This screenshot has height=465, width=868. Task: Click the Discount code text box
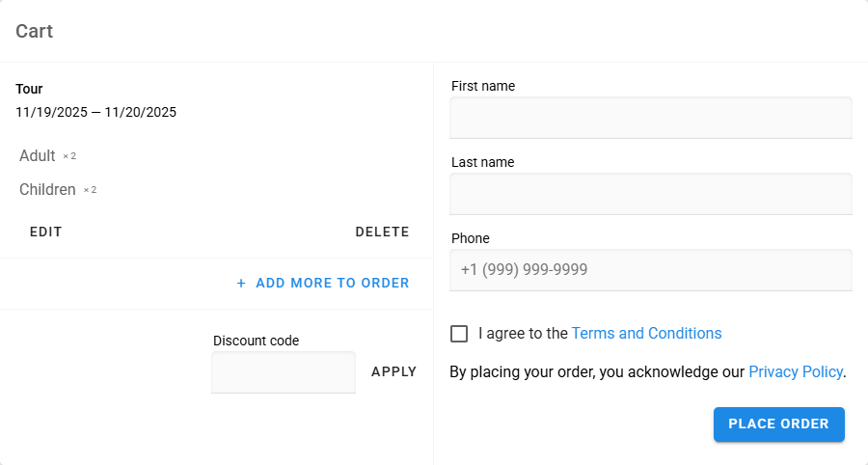(x=284, y=372)
